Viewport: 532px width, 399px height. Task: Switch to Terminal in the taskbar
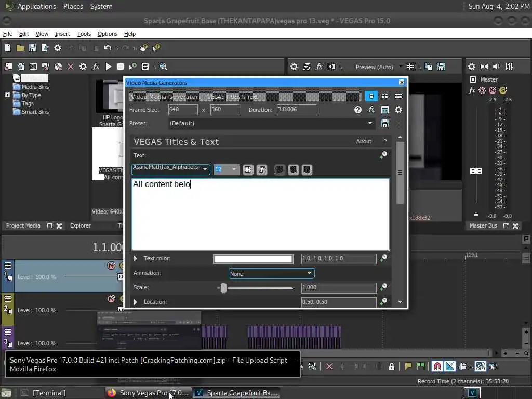point(49,393)
